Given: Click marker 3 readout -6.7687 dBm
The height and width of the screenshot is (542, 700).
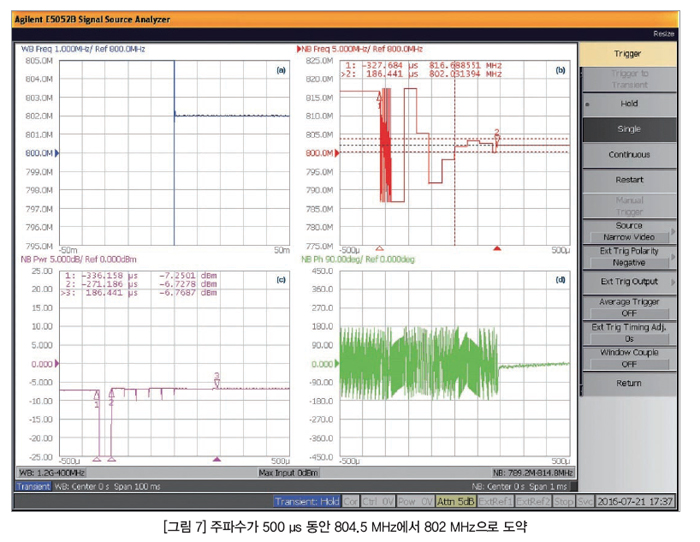Looking at the screenshot, I should [x=188, y=293].
